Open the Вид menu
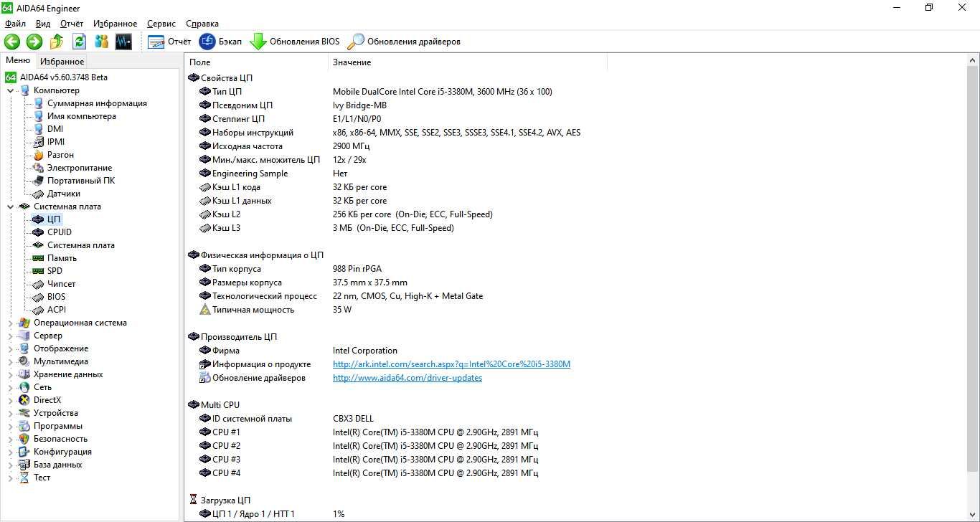The height and width of the screenshot is (522, 980). coord(43,24)
